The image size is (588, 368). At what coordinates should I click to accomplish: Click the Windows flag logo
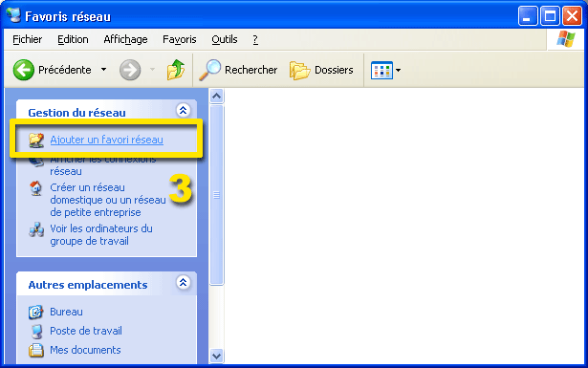coord(565,39)
